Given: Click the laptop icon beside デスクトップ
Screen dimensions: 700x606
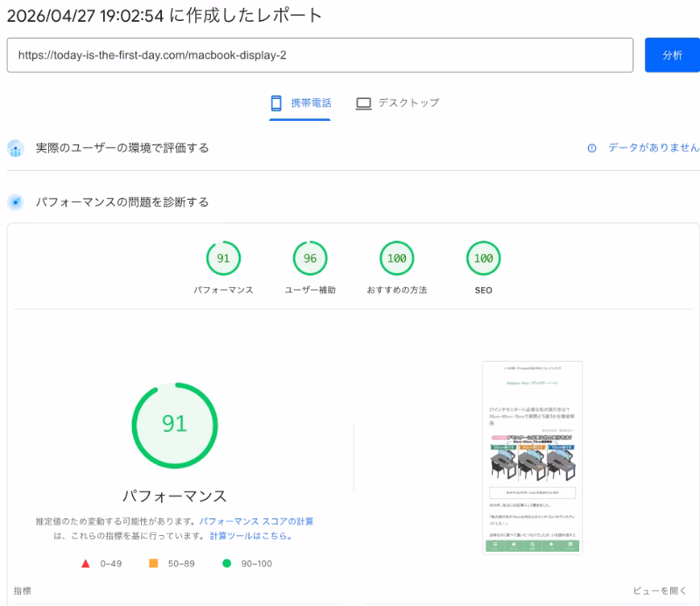Looking at the screenshot, I should [x=364, y=103].
